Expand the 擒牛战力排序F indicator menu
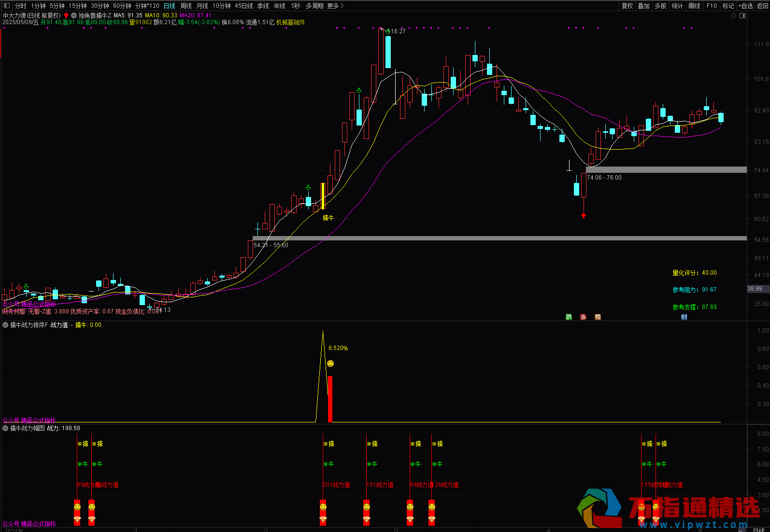Image resolution: width=770 pixels, height=532 pixels. point(6,325)
